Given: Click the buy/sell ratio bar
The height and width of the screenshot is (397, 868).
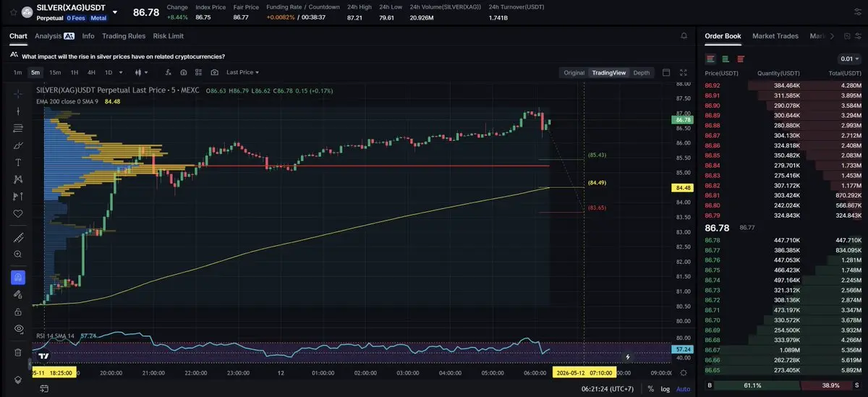Looking at the screenshot, I should pos(783,386).
